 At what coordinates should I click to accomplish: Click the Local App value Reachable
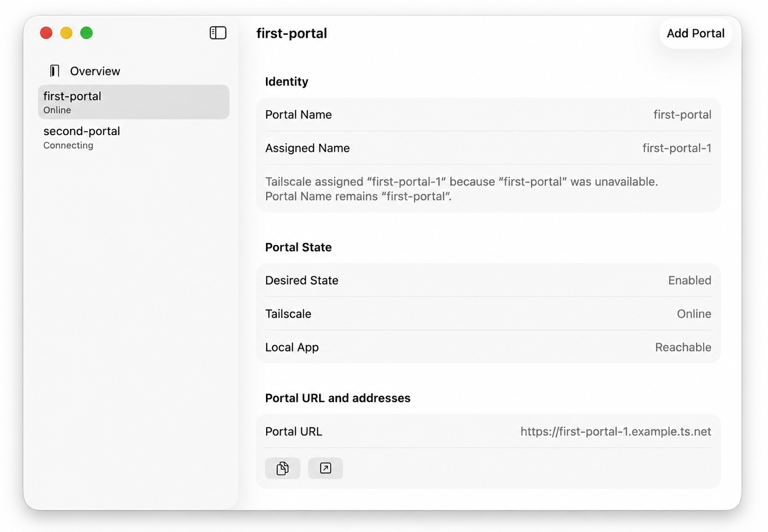683,348
